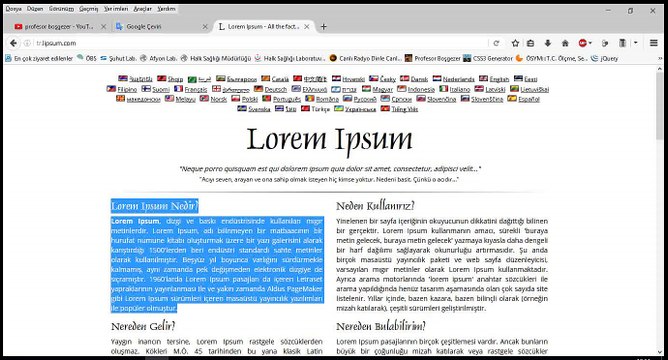Open the Düzen menu
668x360 pixels.
pyautogui.click(x=35, y=9)
